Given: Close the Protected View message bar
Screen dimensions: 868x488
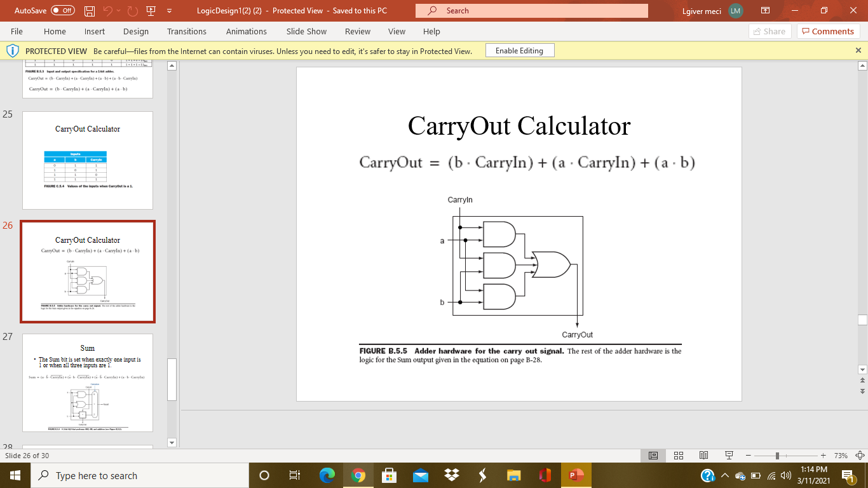Looking at the screenshot, I should 858,50.
